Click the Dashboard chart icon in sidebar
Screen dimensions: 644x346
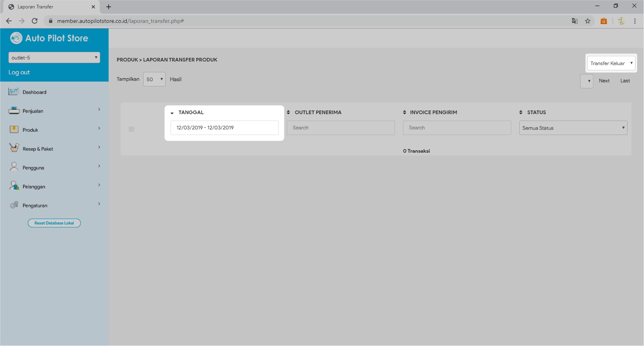(x=14, y=92)
